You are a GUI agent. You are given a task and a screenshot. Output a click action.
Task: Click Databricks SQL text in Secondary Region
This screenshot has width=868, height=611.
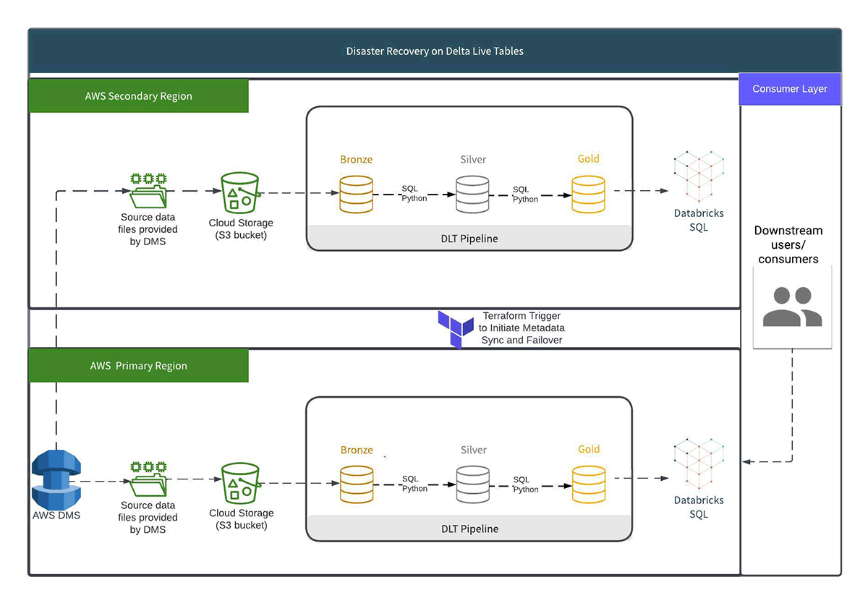[699, 221]
